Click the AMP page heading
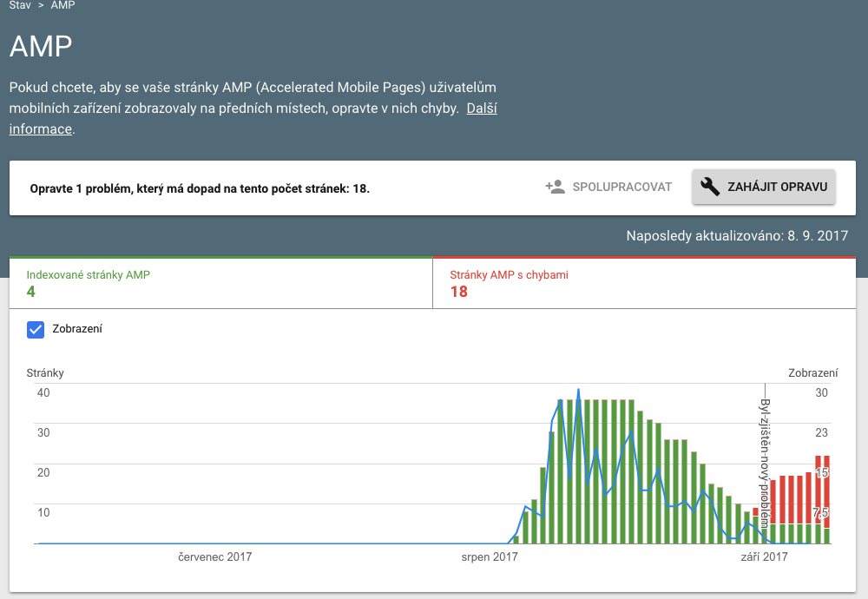This screenshot has height=599, width=868. click(41, 47)
